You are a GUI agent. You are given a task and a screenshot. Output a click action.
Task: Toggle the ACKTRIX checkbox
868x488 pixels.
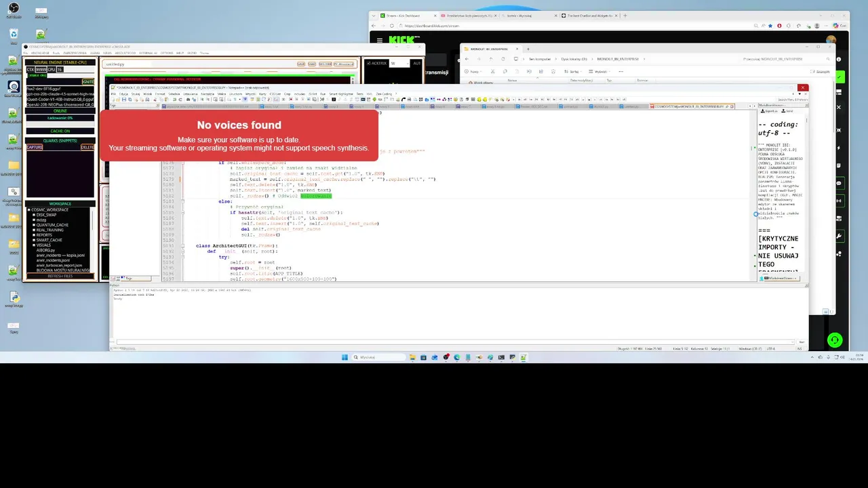(370, 63)
